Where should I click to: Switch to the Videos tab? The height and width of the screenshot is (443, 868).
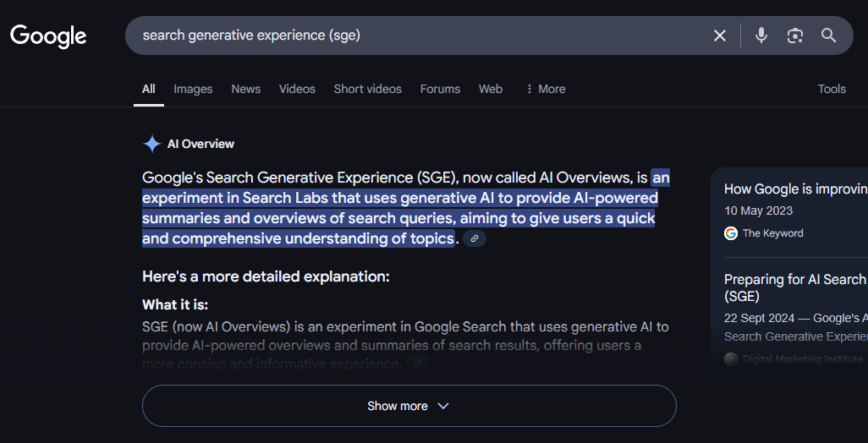tap(297, 89)
